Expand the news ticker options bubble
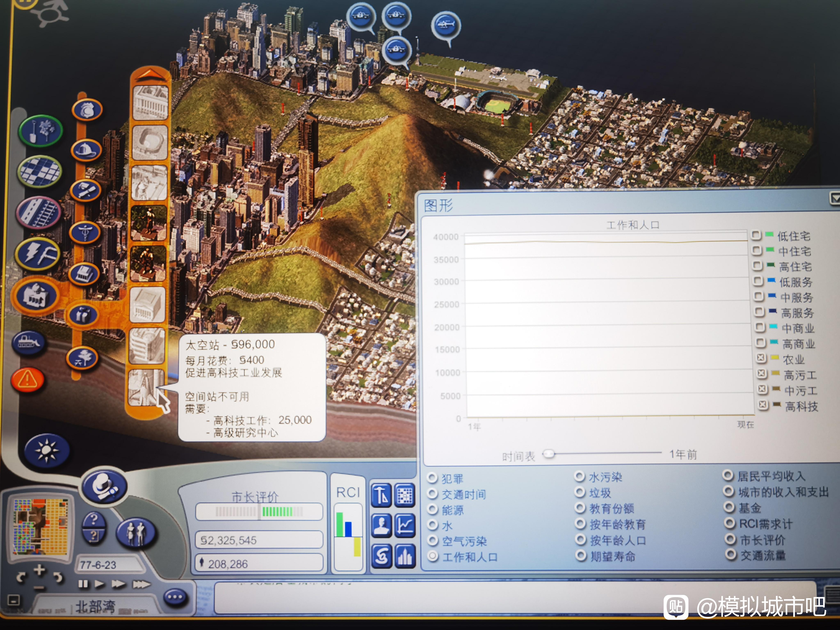 [x=175, y=597]
